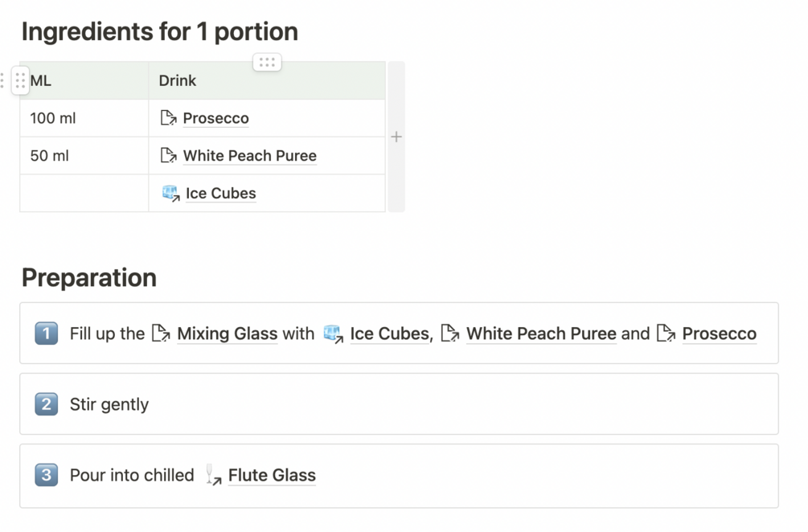Click the ice cube icon in the table
The image size is (808, 532).
coord(170,193)
